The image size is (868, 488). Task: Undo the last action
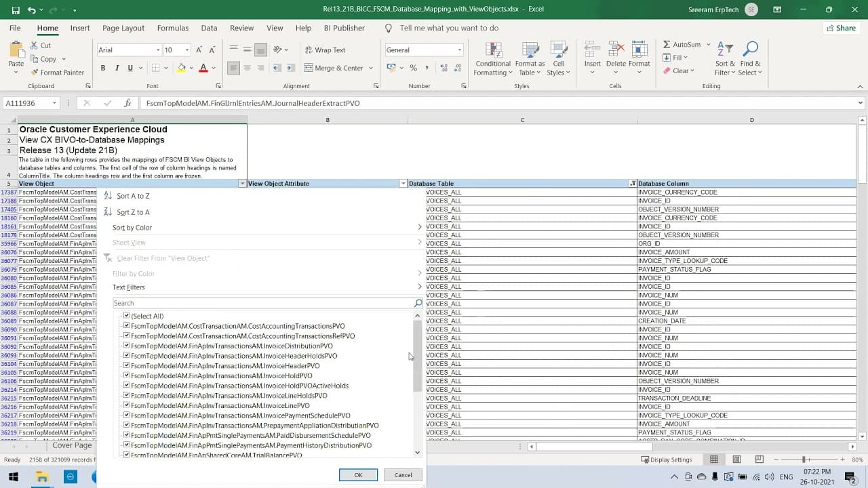pyautogui.click(x=32, y=10)
